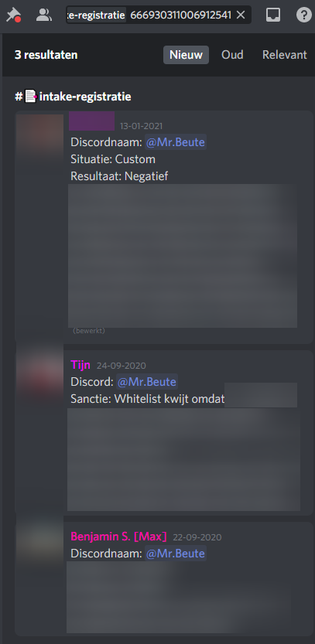Viewport: 315px width, 644px height.
Task: Open the inbox icon
Action: [x=273, y=15]
